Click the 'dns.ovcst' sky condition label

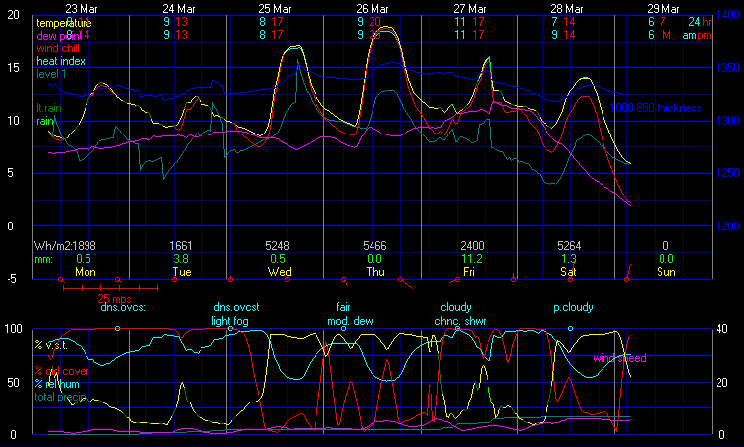coord(236,307)
